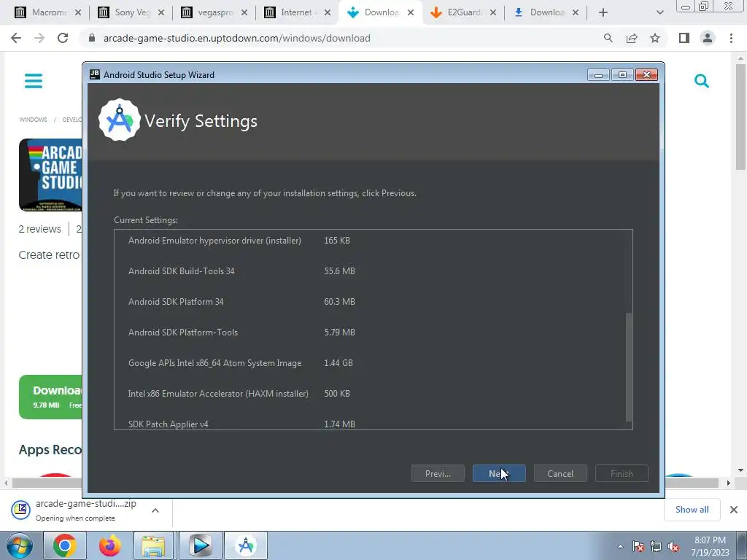Image resolution: width=747 pixels, height=560 pixels.
Task: Click the WINDOWS breadcrumb link
Action: pos(33,120)
